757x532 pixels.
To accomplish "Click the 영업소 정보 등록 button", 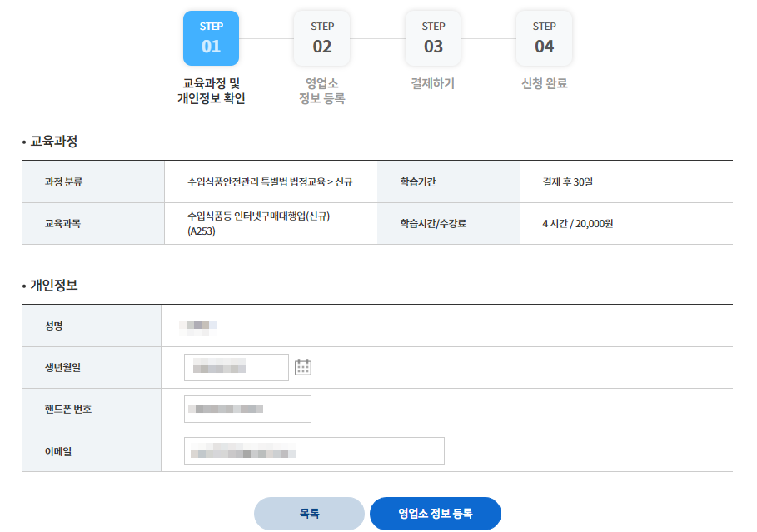I will point(435,514).
